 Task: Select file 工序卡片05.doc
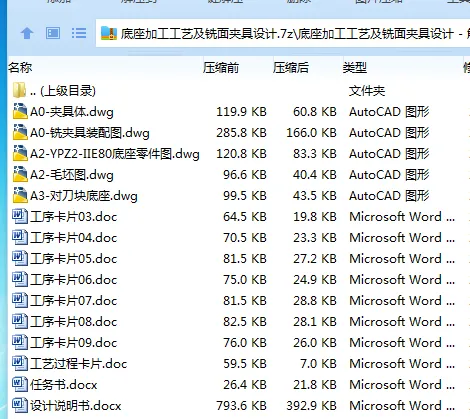74,259
